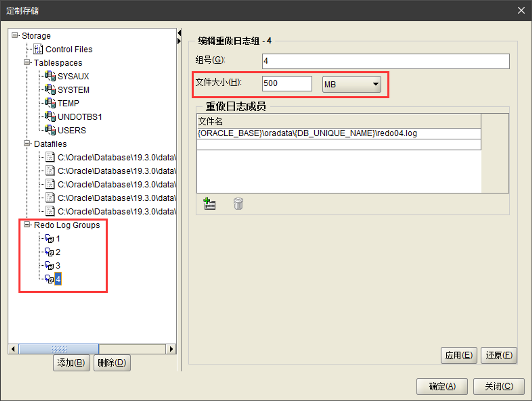532x401 pixels.
Task: Click the trash can delete member icon
Action: [238, 204]
